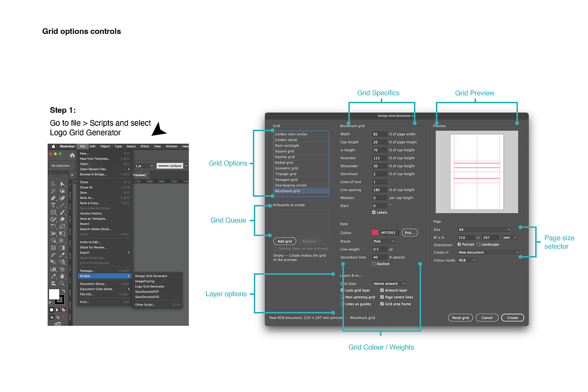Screen dimensions: 588x392
Task: Select the Column Graph tool
Action: pyautogui.click(x=53, y=269)
